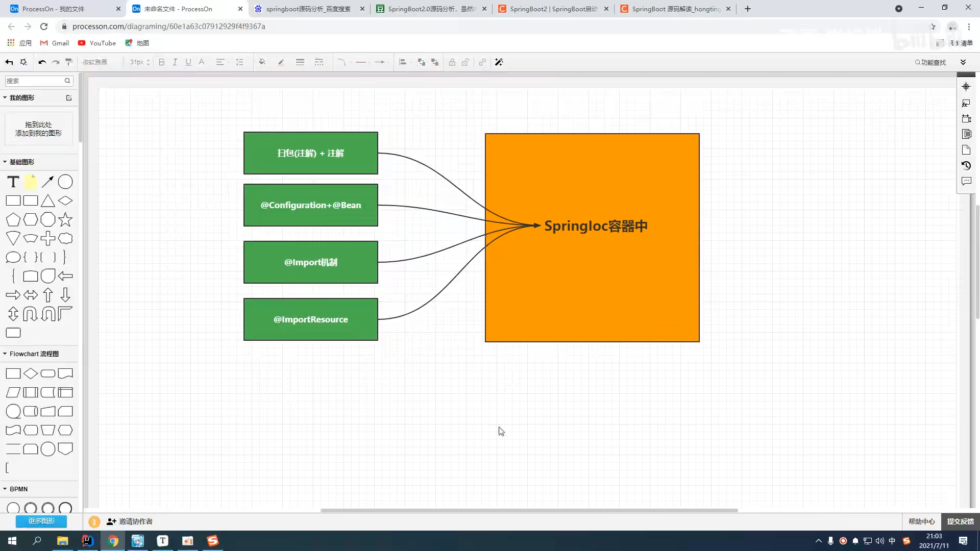
Task: Open the line color pencil
Action: coord(281,62)
